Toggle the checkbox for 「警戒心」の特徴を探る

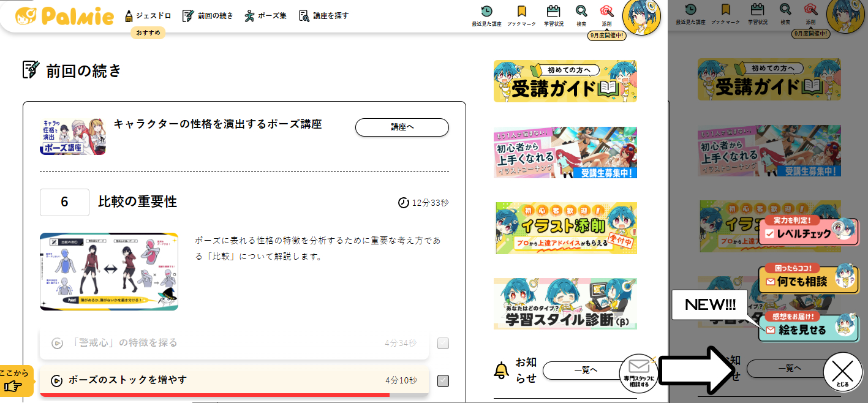443,343
